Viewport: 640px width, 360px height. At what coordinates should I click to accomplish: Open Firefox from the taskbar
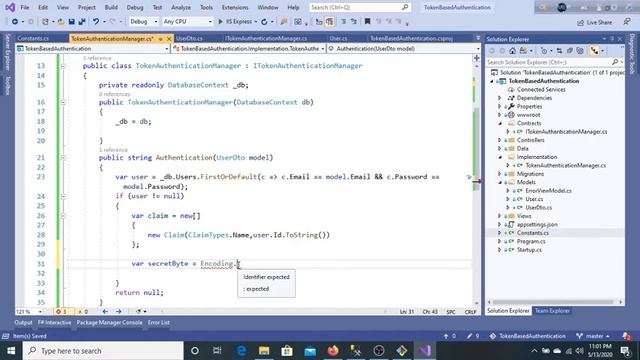point(333,351)
